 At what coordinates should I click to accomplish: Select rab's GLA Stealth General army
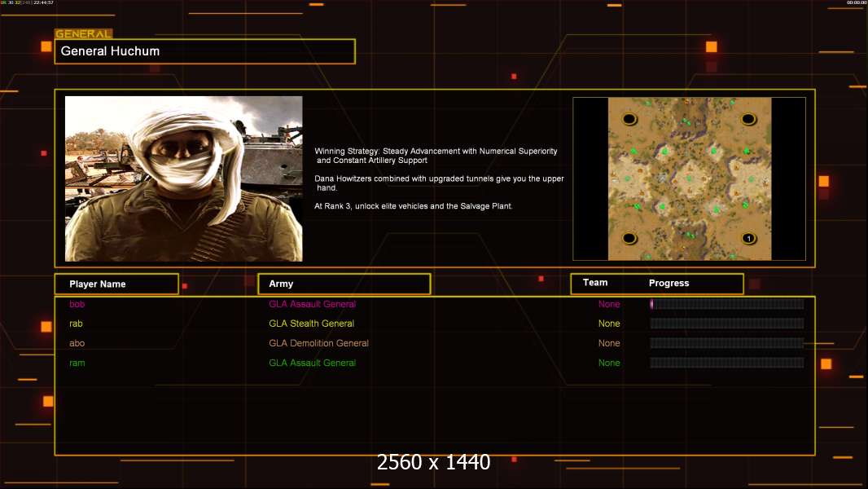[x=311, y=324]
